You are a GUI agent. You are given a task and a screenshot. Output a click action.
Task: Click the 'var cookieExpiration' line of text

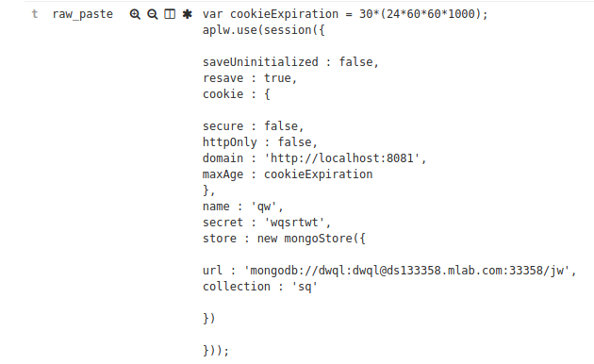point(345,14)
